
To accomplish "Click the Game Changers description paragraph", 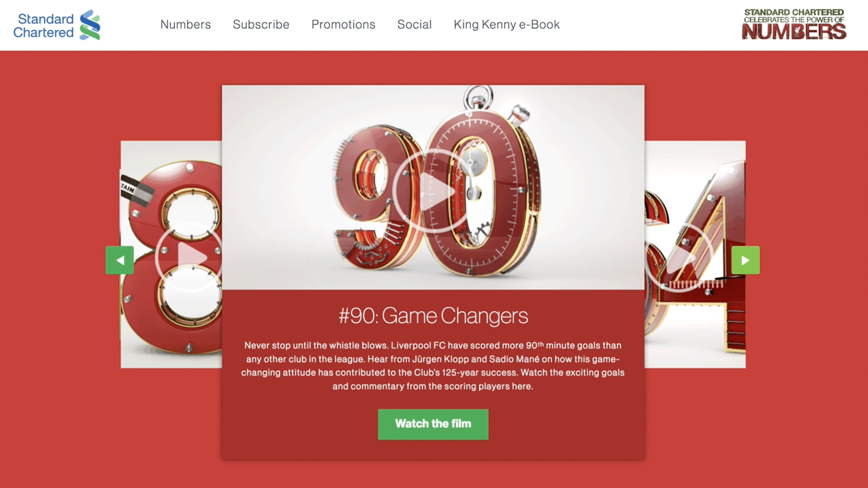I will (433, 365).
